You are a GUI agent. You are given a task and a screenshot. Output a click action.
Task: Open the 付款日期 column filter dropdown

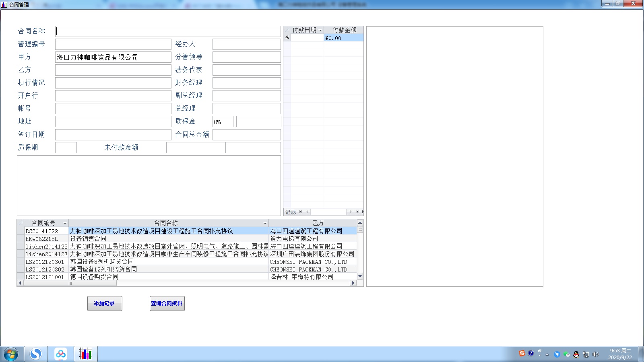point(320,30)
